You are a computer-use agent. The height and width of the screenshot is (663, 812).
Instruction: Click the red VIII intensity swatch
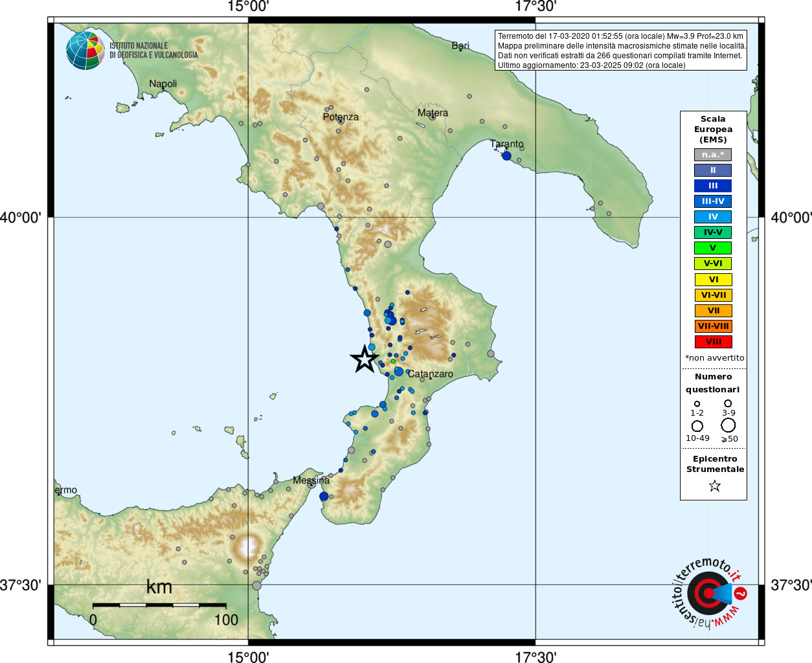(x=713, y=342)
